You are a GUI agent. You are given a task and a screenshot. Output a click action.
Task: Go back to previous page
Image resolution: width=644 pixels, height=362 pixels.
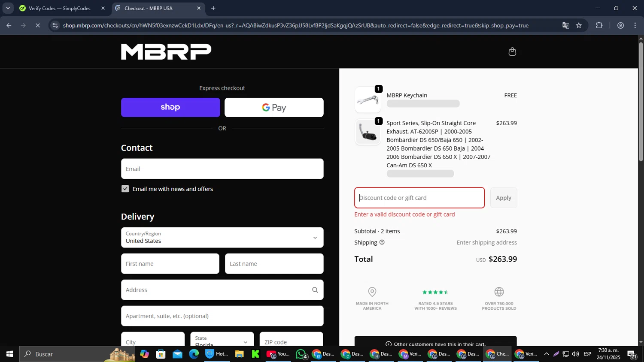pos(9,26)
